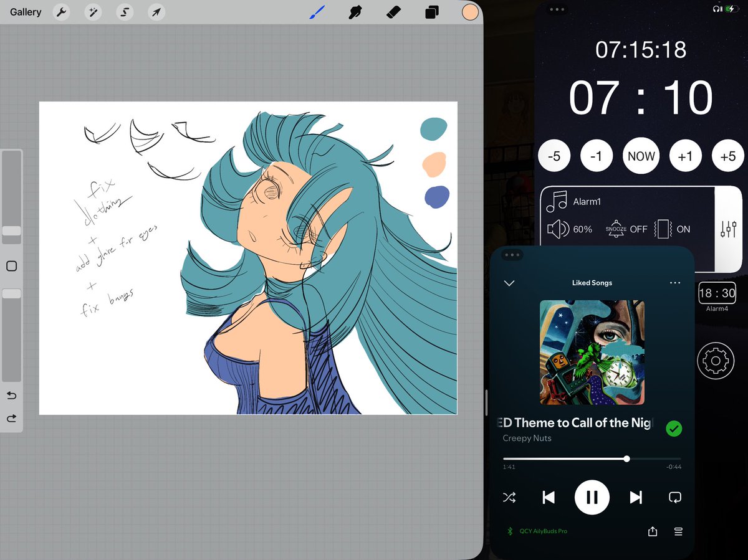This screenshot has height=560, width=748.
Task: Undo the last stroke
Action: 11,396
